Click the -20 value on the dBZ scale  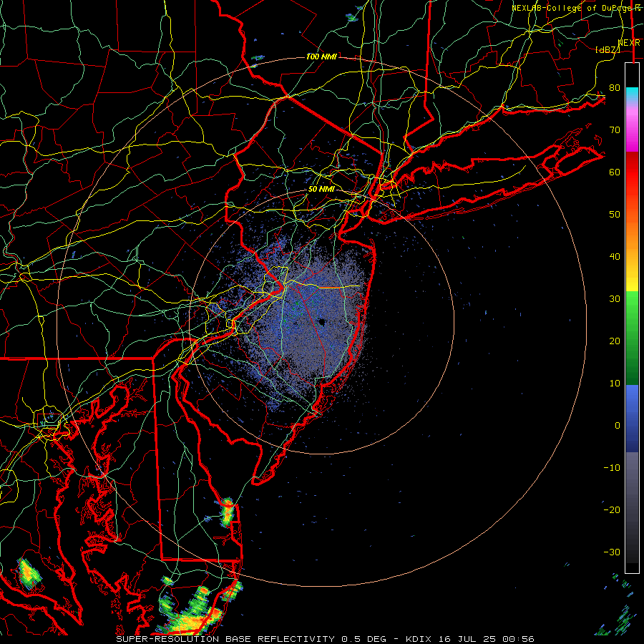(612, 509)
